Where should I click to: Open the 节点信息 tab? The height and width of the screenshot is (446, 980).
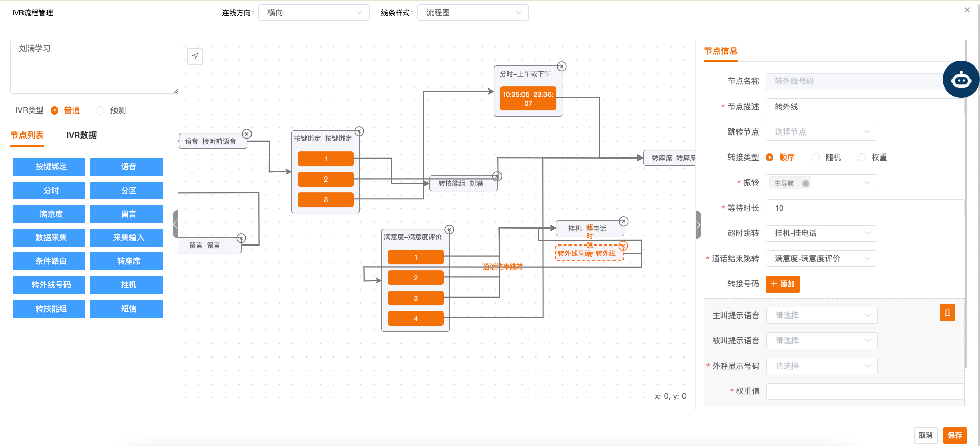pos(720,51)
